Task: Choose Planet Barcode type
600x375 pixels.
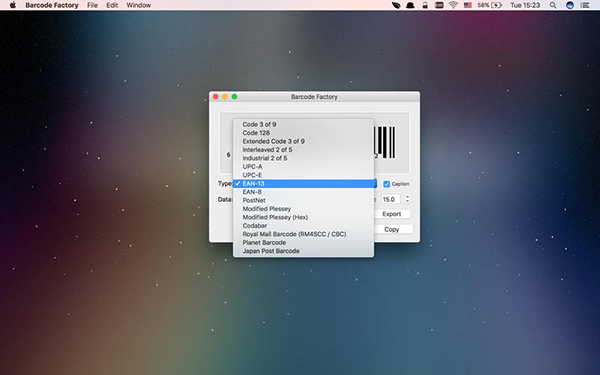Action: click(x=303, y=243)
